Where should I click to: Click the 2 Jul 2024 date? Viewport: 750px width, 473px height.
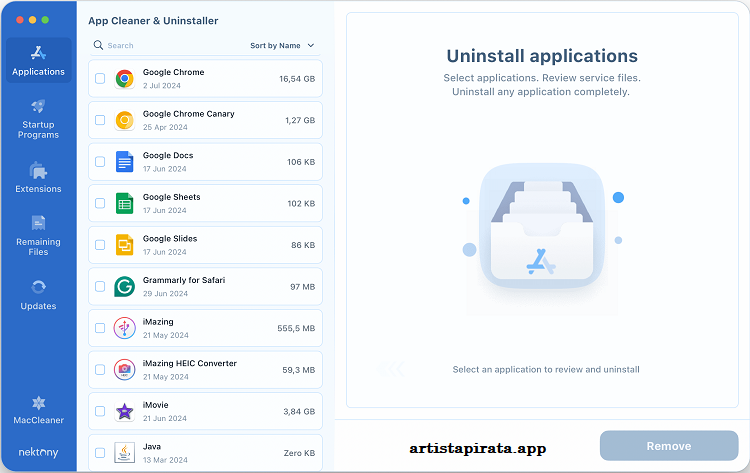(162, 86)
